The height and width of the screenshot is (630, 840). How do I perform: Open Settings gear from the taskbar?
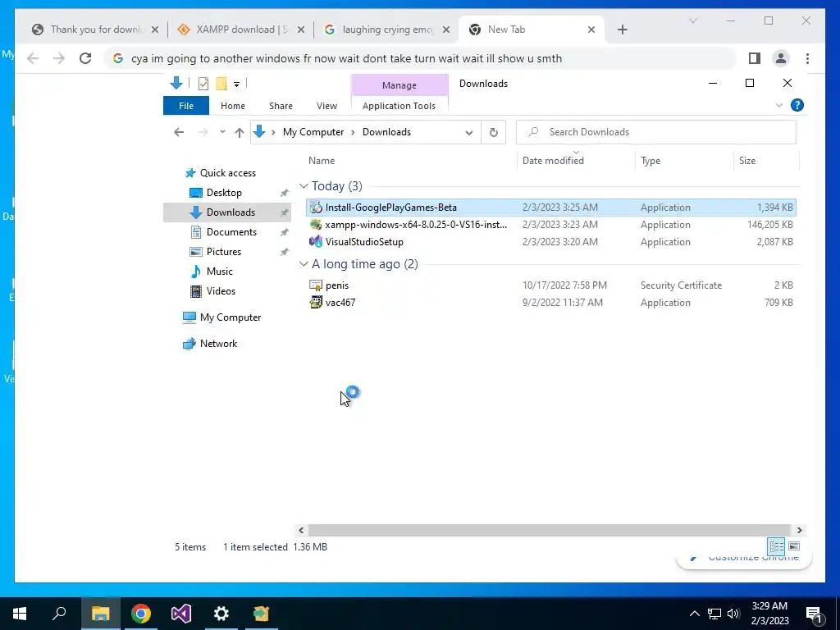[221, 614]
